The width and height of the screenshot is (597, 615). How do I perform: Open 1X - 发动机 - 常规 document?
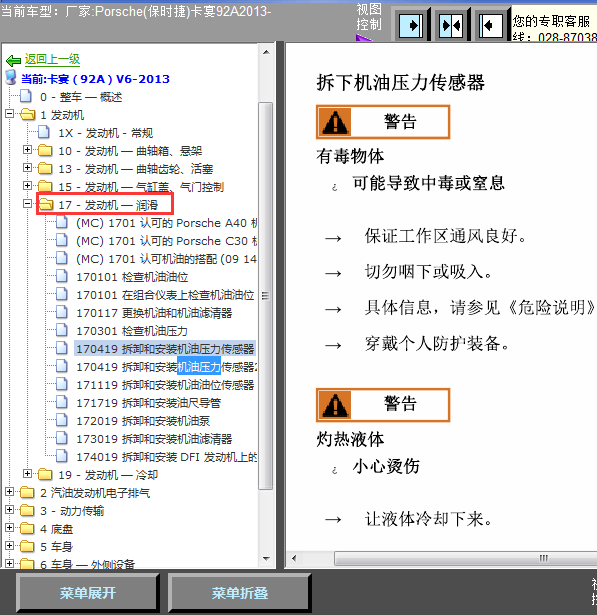click(x=105, y=133)
